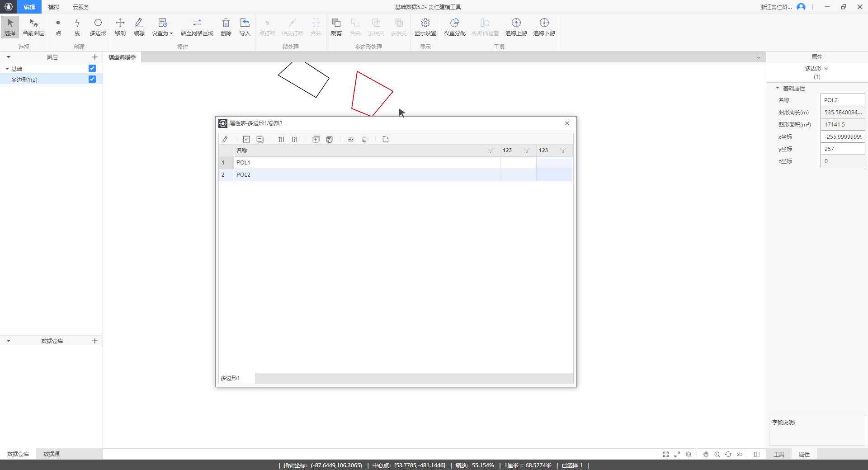
Task: Open the 设置为 dropdown menu
Action: coord(162,27)
